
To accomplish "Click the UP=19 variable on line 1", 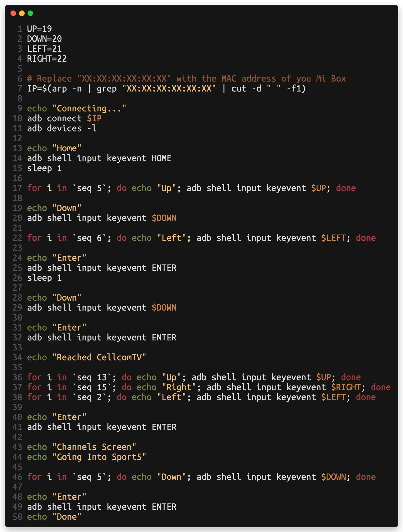I will [x=39, y=29].
